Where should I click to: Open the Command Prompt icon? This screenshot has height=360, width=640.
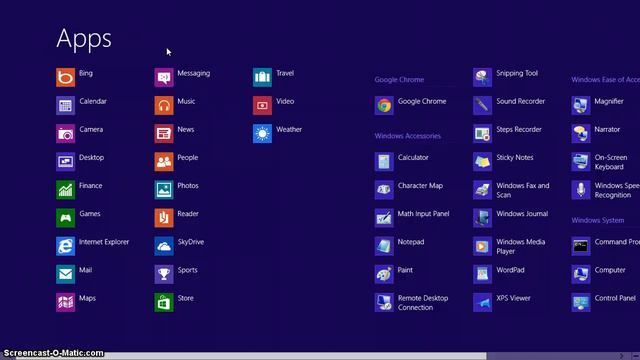click(x=581, y=247)
